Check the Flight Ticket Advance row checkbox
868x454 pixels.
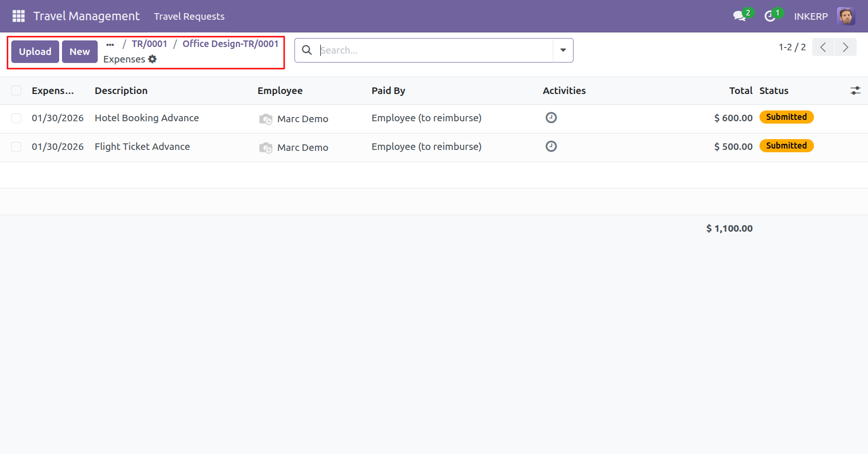click(16, 147)
